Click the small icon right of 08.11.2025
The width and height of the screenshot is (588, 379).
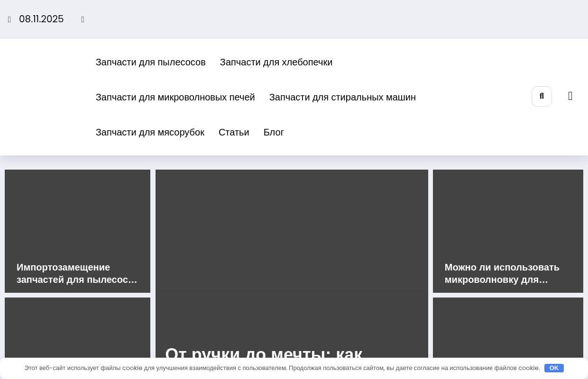click(x=83, y=19)
